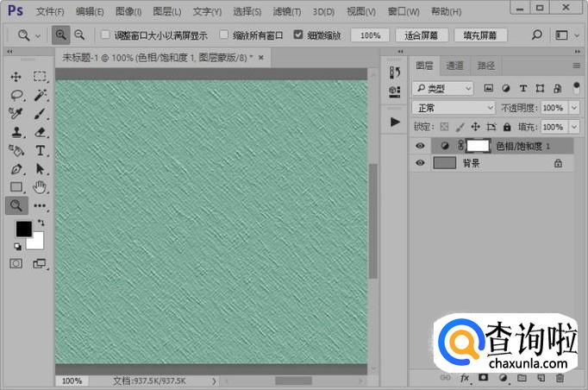
Task: Select the Eraser tool
Action: pyautogui.click(x=40, y=132)
